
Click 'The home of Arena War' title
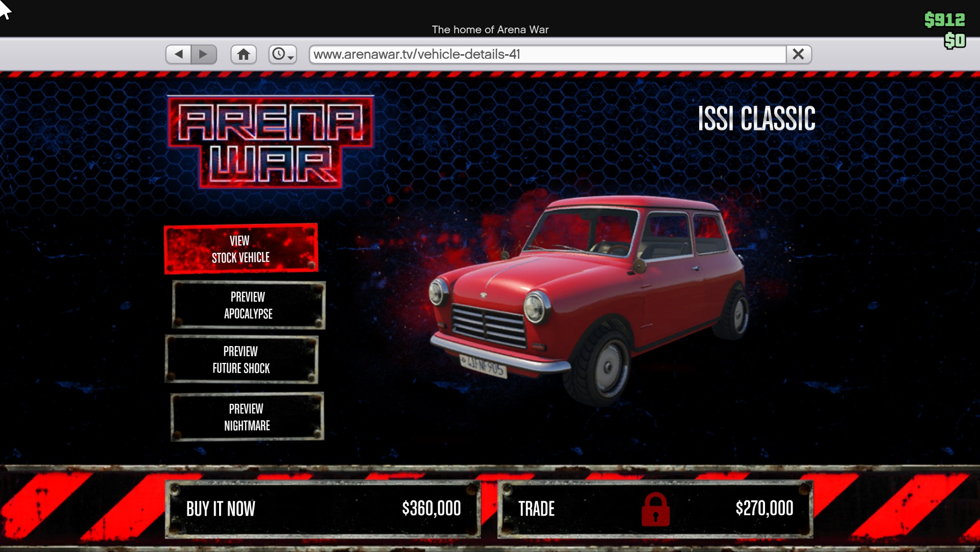pyautogui.click(x=490, y=30)
